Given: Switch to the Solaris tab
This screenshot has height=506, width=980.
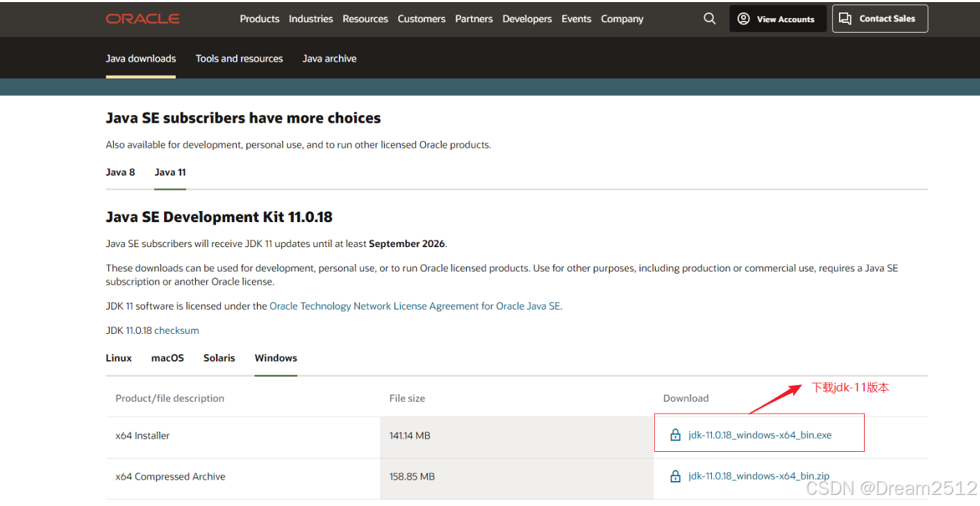Looking at the screenshot, I should [x=219, y=358].
